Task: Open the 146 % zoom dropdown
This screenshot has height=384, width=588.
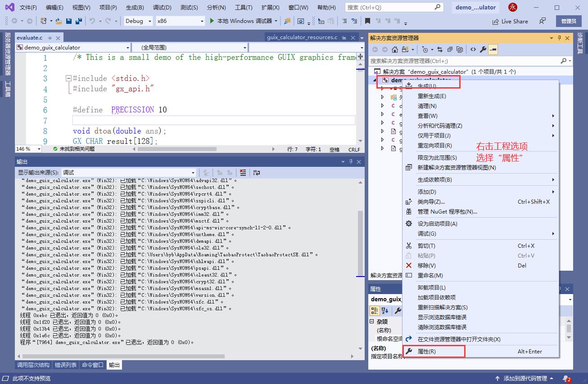Action: [x=28, y=149]
